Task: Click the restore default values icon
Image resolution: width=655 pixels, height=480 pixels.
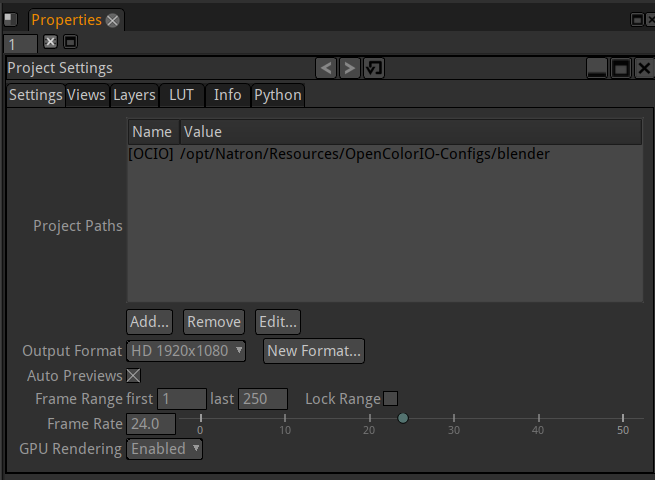Action: click(x=374, y=68)
